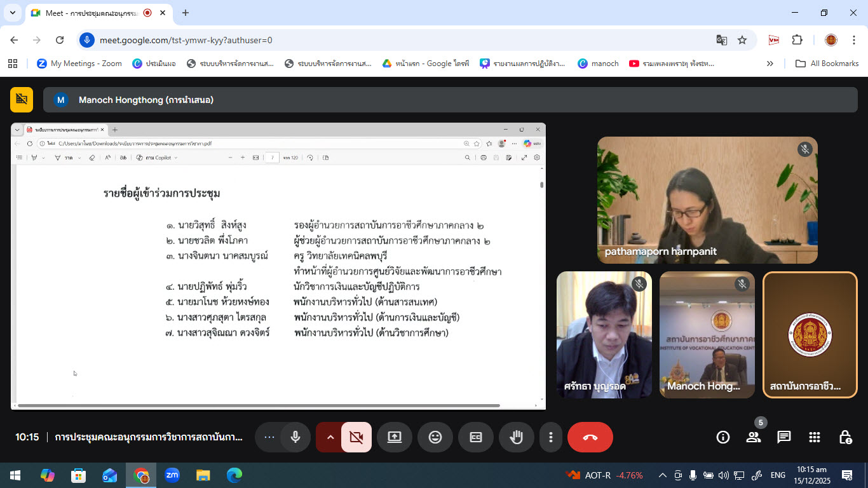Open the three-dot more options menu
The width and height of the screenshot is (868, 488).
[x=551, y=437]
